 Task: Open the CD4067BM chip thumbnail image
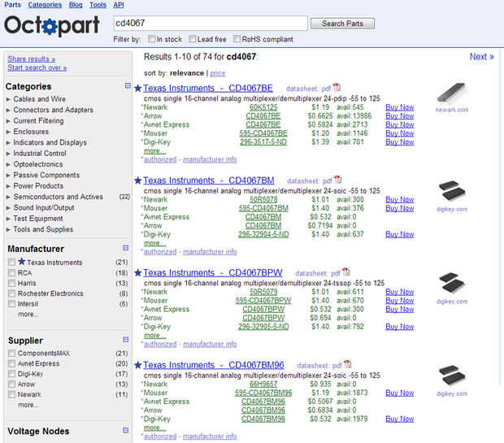pos(452,191)
